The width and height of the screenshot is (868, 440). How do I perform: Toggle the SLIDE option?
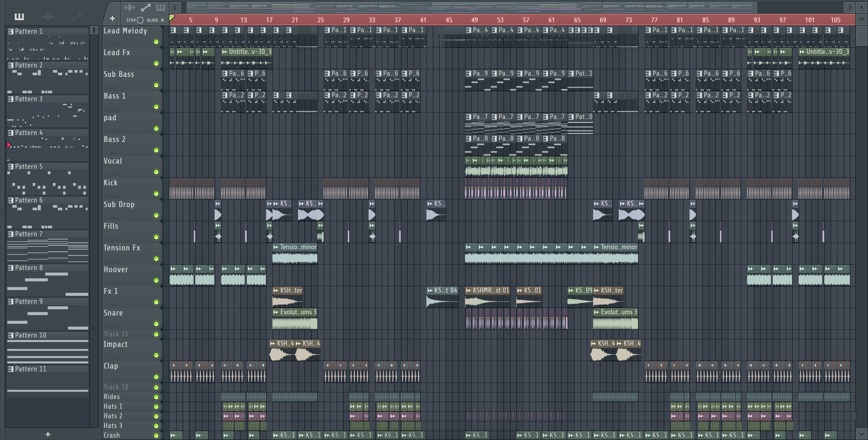162,20
